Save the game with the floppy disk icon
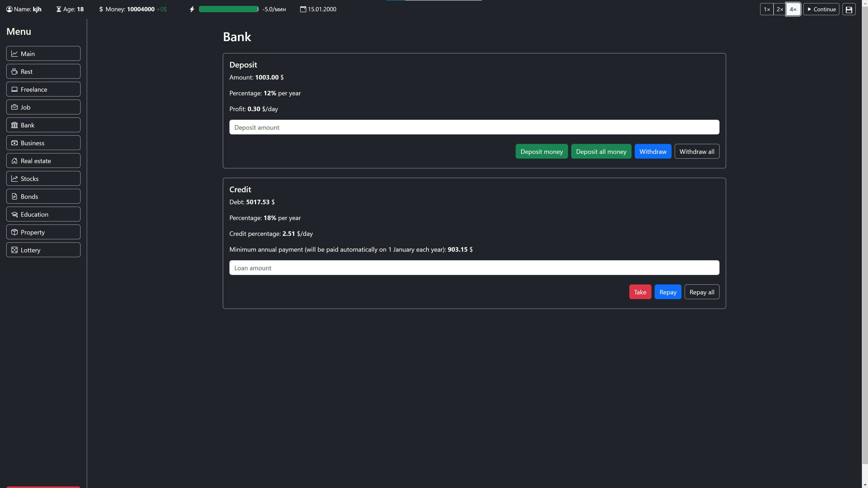 (x=849, y=9)
